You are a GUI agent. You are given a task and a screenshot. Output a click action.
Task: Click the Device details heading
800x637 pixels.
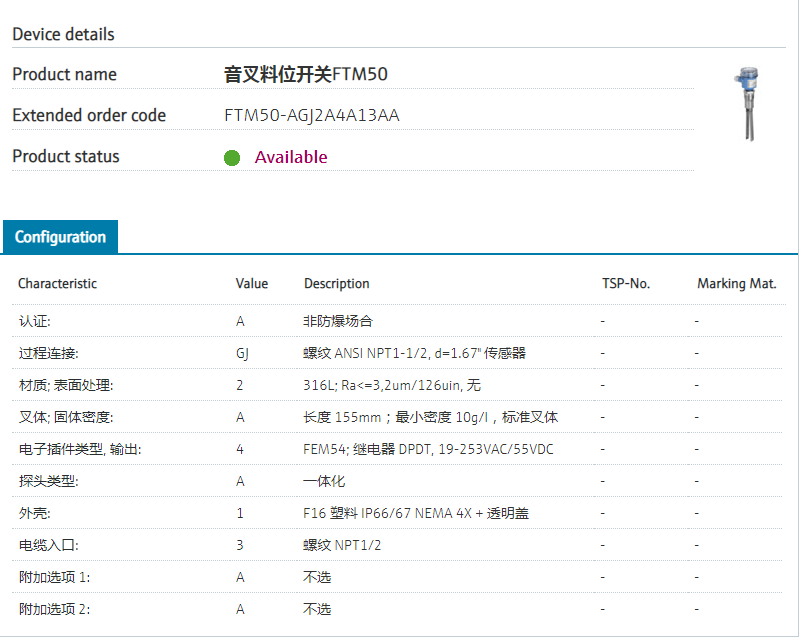(63, 34)
